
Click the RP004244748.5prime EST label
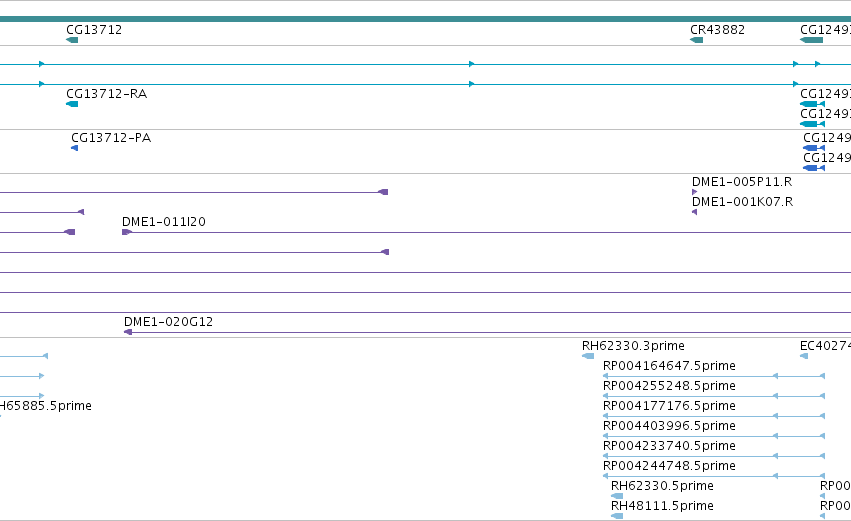click(669, 466)
